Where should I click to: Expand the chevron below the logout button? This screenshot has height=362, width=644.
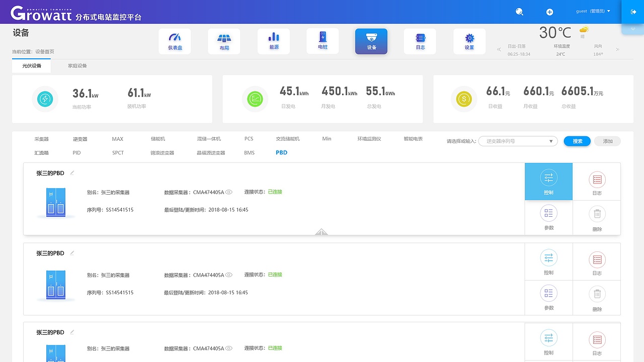tap(633, 29)
